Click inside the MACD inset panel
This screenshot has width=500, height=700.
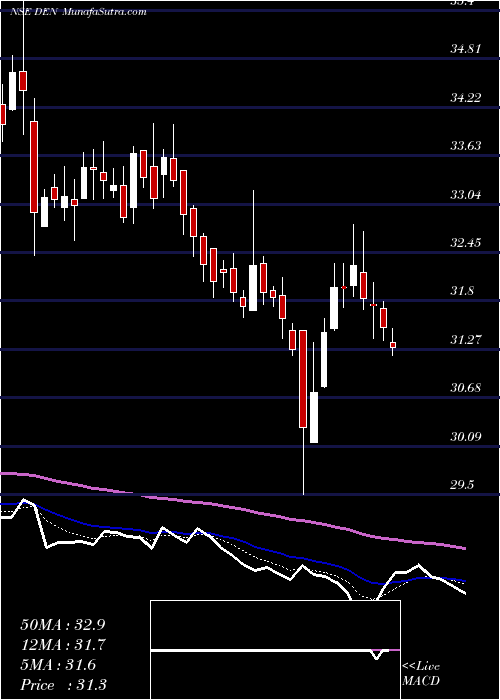[275, 650]
